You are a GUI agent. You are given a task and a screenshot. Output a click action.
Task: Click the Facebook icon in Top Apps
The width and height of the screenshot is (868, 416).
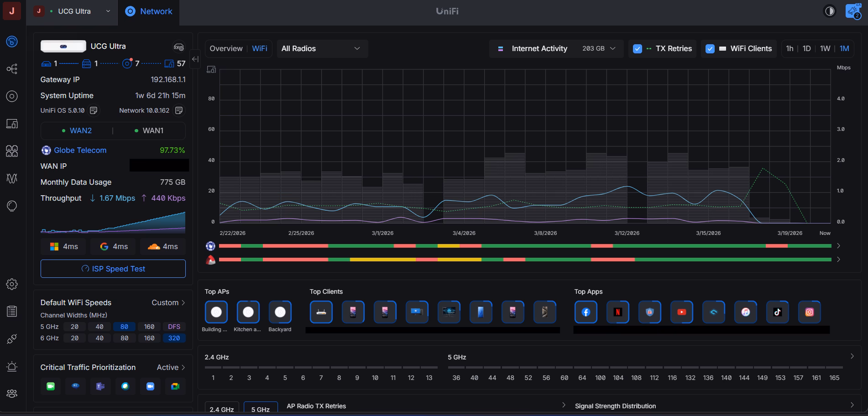click(586, 312)
